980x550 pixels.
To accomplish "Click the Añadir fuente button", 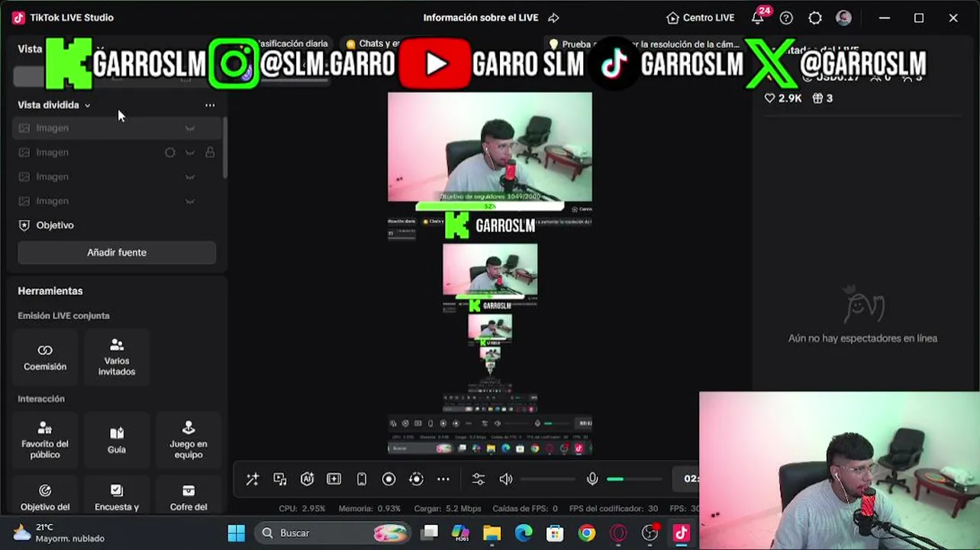I will click(x=117, y=252).
